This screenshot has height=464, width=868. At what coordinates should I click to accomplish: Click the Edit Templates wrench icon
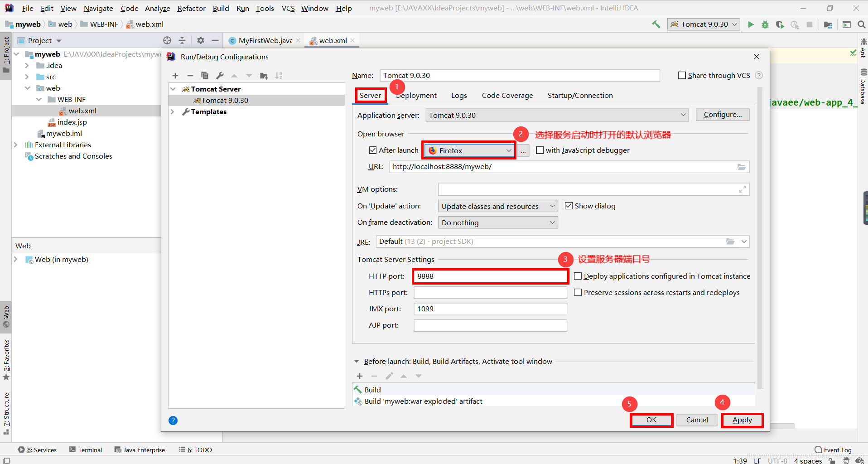click(x=220, y=76)
